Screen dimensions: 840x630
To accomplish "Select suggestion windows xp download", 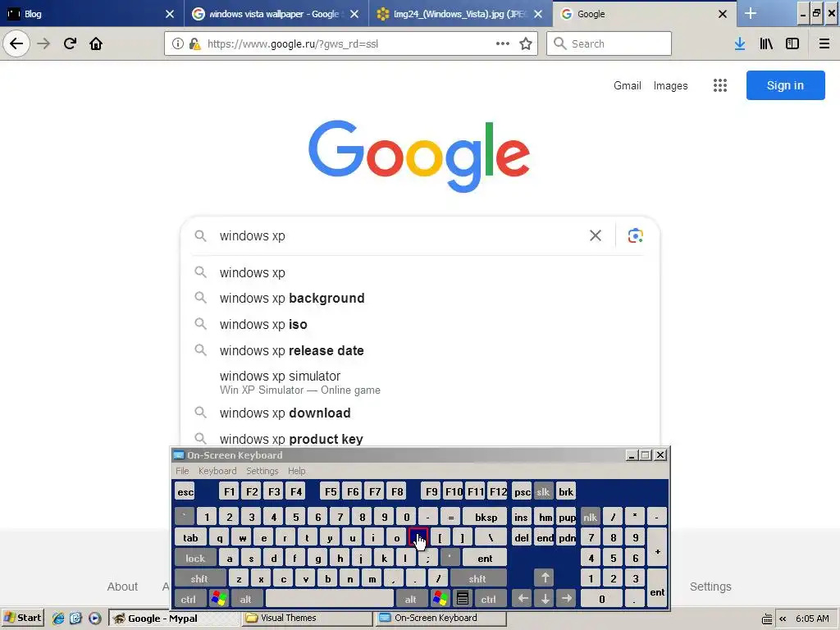I will pyautogui.click(x=421, y=413).
